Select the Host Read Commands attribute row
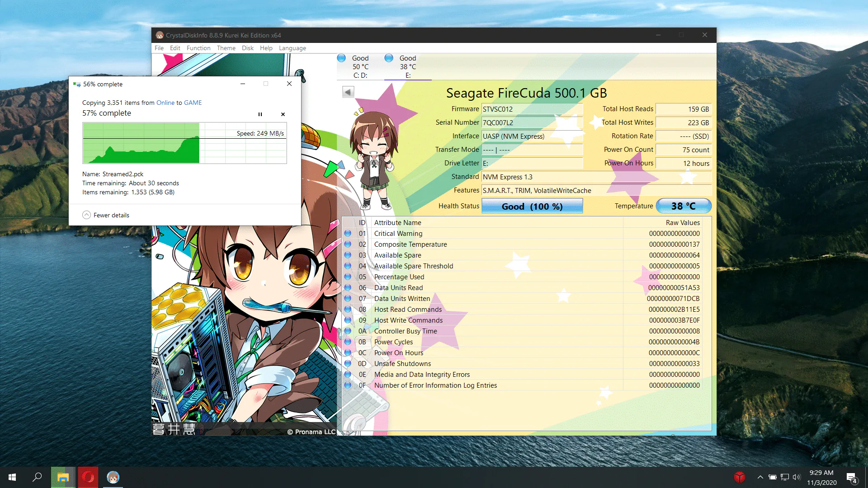The image size is (868, 488). (x=522, y=310)
